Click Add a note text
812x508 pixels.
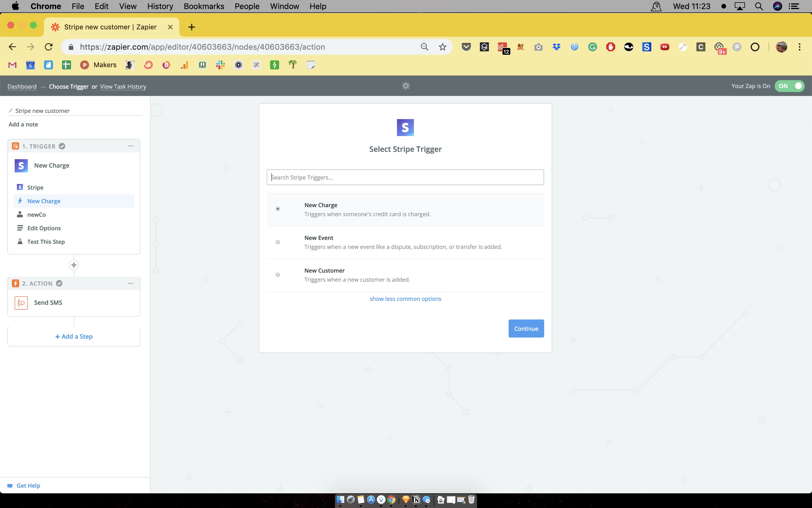tap(23, 124)
